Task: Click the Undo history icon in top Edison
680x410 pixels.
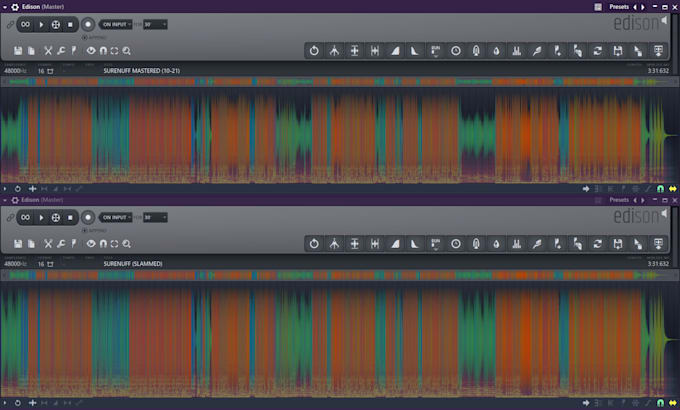Action: [314, 51]
